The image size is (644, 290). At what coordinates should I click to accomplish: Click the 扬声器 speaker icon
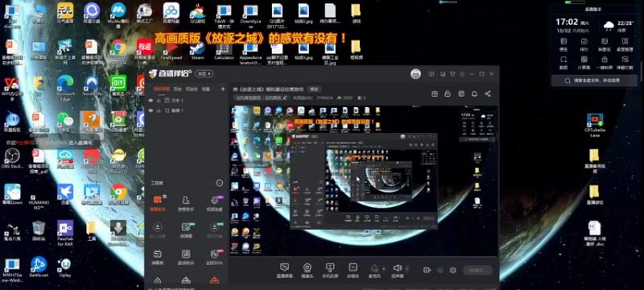[x=397, y=271]
